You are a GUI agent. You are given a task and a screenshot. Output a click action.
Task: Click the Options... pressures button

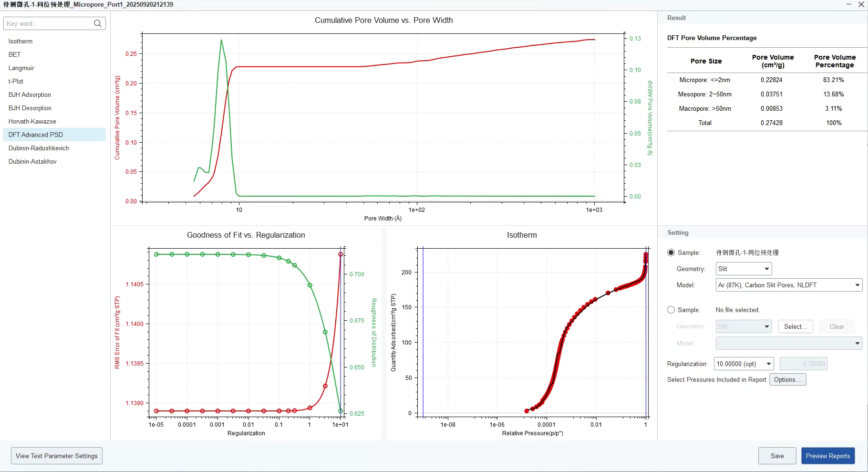point(787,379)
